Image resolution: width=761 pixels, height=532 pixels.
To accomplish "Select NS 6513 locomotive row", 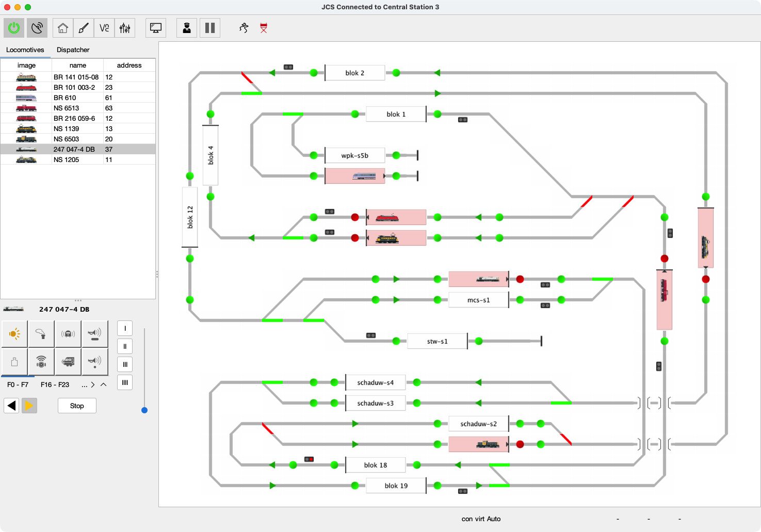I will pyautogui.click(x=78, y=108).
